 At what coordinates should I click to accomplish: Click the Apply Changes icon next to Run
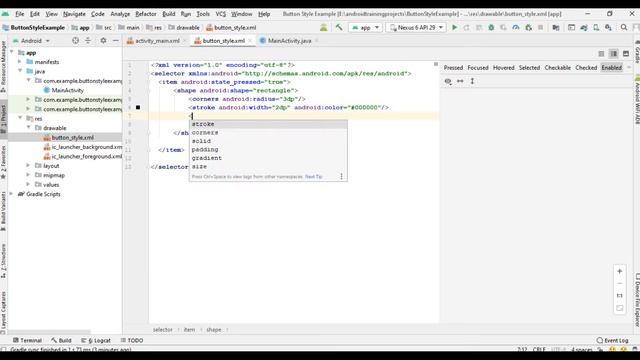coord(467,27)
